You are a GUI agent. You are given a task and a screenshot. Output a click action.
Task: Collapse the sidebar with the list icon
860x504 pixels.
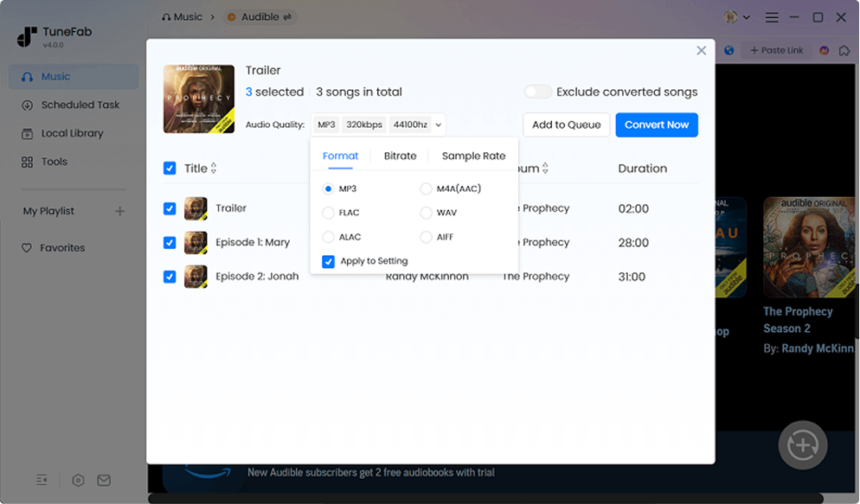pyautogui.click(x=42, y=480)
